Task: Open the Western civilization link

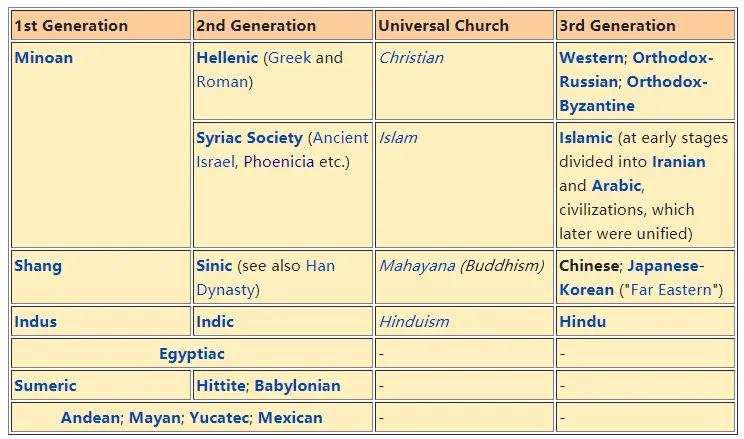Action: [591, 58]
